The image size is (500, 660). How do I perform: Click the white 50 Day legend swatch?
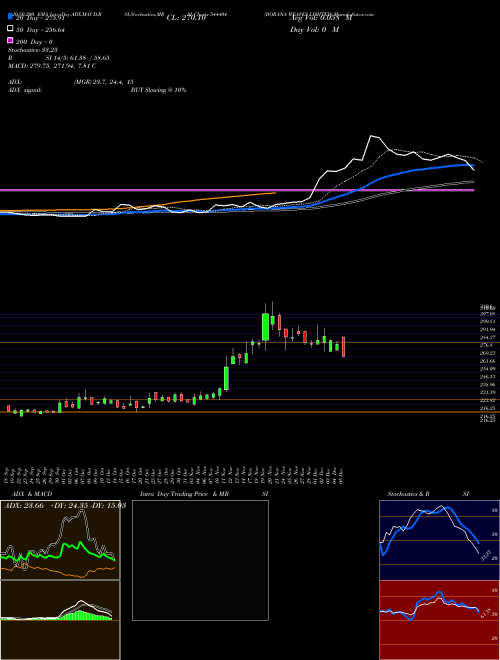10,29
